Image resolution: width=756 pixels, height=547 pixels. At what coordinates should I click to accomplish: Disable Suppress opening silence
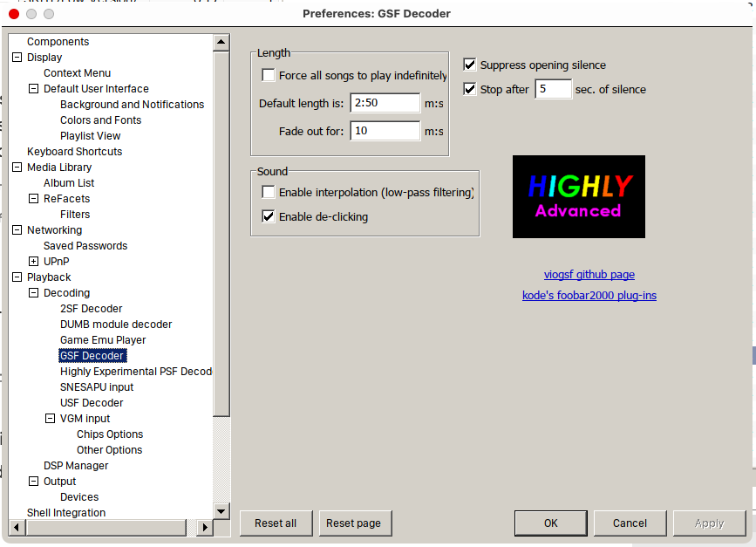469,65
